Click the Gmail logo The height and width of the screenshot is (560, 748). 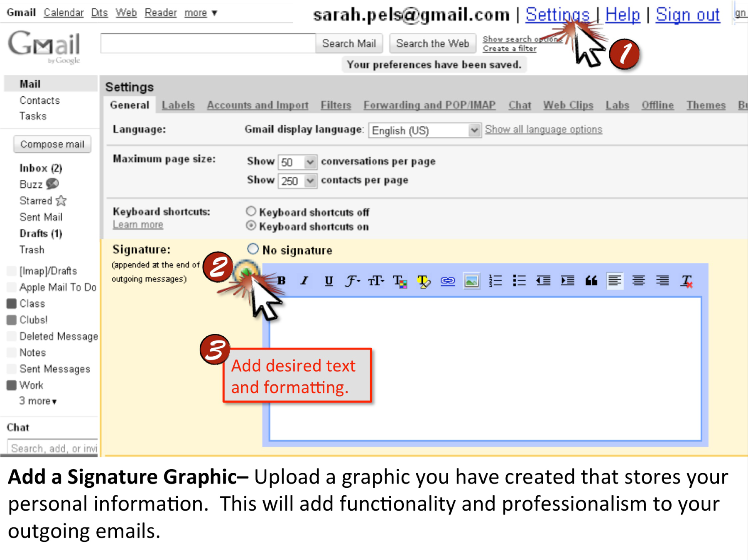click(x=44, y=47)
